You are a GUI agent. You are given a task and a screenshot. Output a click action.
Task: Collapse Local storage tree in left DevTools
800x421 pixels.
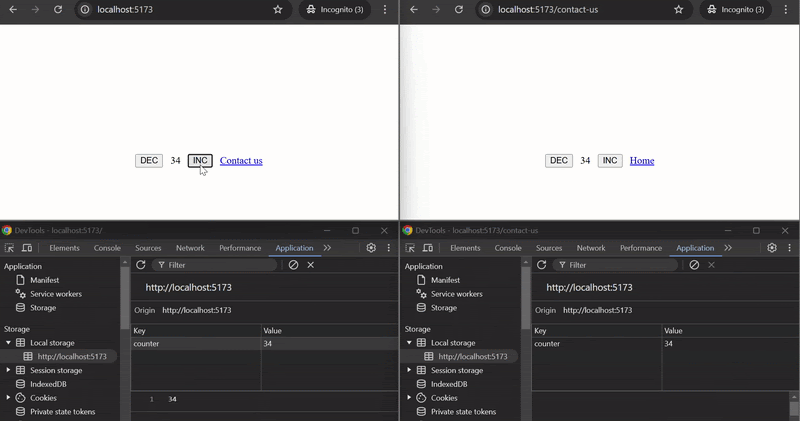tap(8, 342)
